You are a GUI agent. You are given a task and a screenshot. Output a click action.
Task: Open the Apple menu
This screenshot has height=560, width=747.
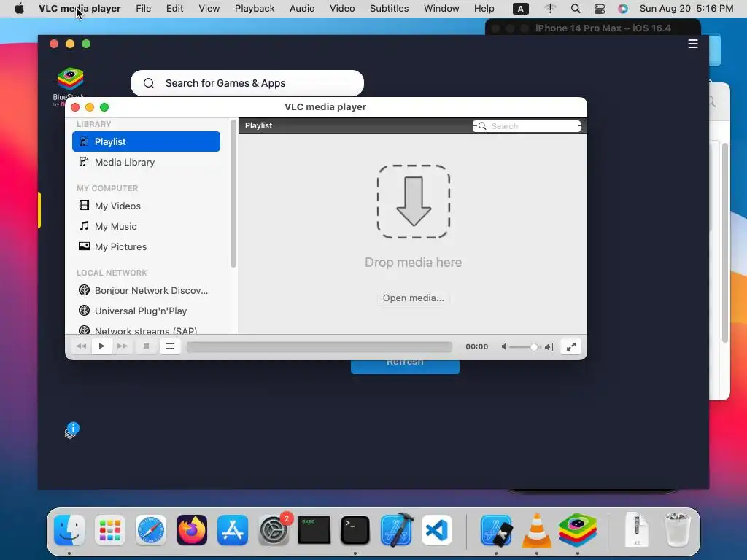[x=19, y=9]
